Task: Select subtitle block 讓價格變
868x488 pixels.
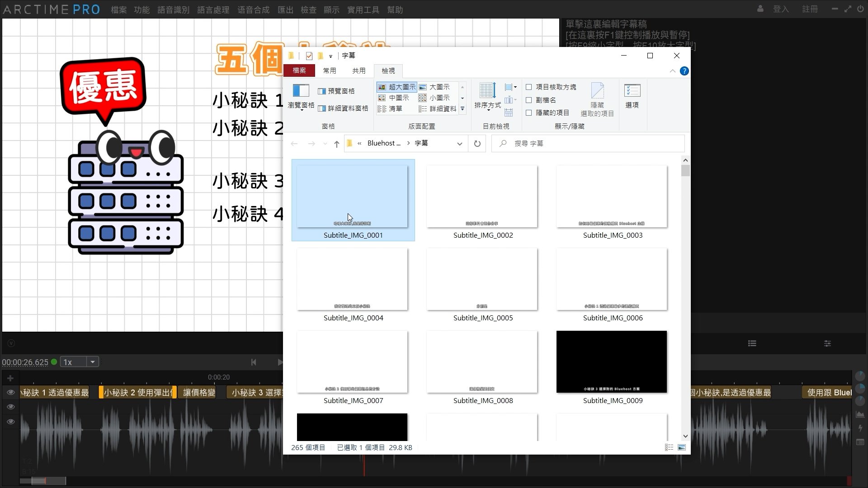Action: (x=198, y=392)
